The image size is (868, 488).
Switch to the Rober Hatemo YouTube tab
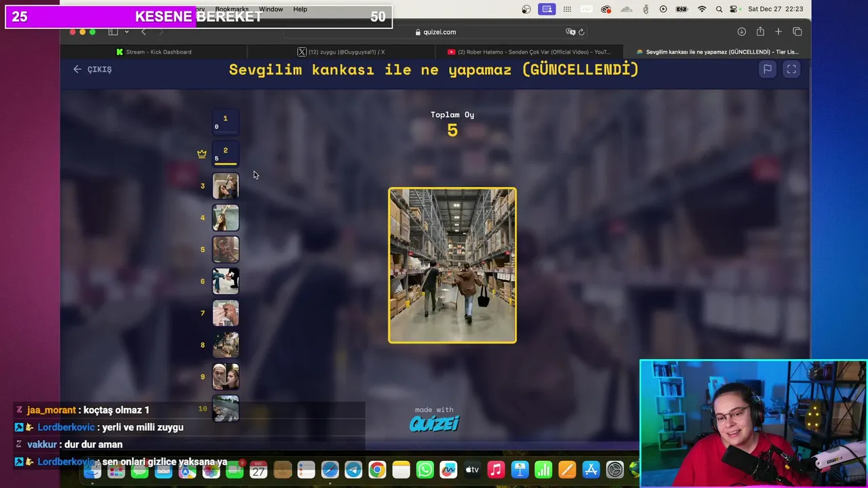point(529,52)
